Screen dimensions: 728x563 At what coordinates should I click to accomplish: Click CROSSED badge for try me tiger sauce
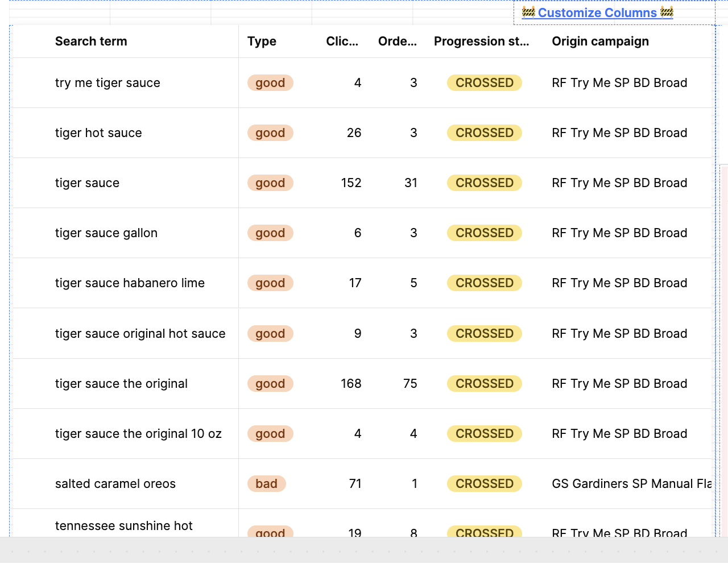coord(484,83)
